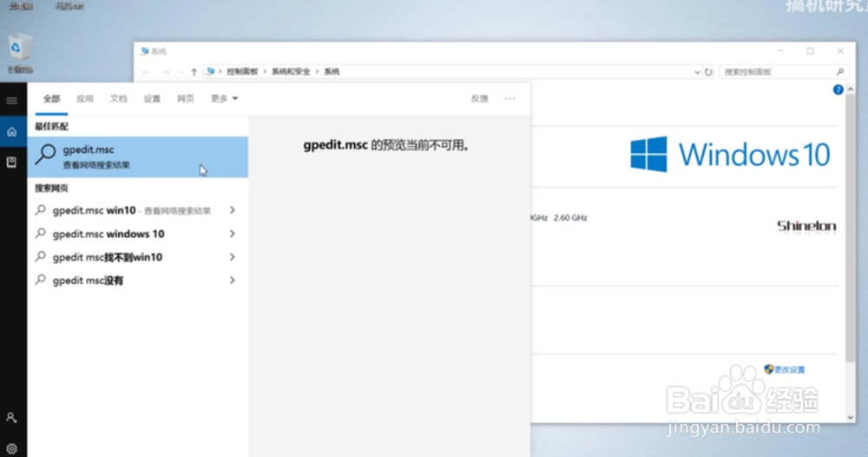The image size is (868, 457).
Task: Click the scroll-down arrow in System window
Action: [x=851, y=418]
